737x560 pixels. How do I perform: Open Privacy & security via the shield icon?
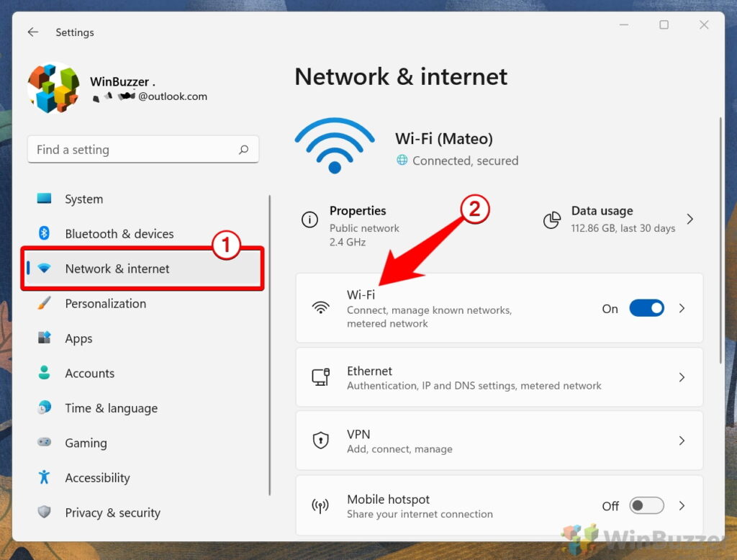tap(45, 512)
